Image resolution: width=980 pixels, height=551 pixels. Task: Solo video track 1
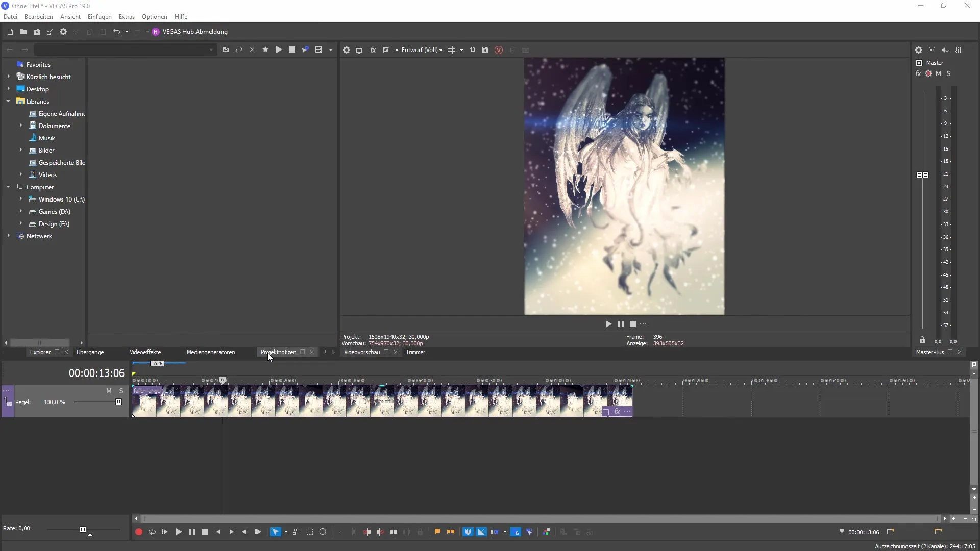[121, 391]
